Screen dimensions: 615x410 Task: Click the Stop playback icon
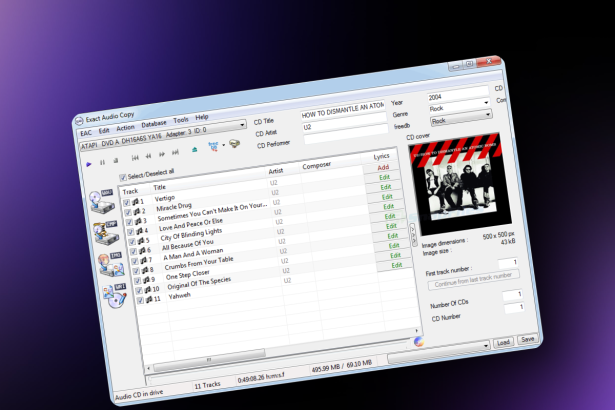coord(116,160)
